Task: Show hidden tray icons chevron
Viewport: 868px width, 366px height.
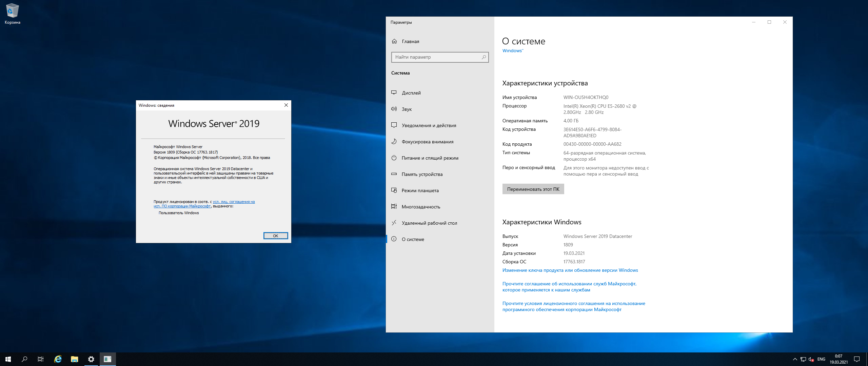Action: 795,359
